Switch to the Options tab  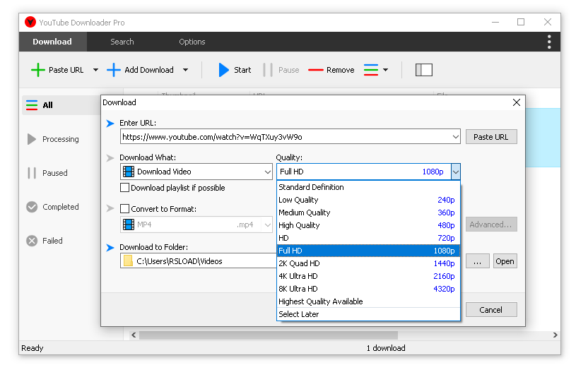click(192, 42)
